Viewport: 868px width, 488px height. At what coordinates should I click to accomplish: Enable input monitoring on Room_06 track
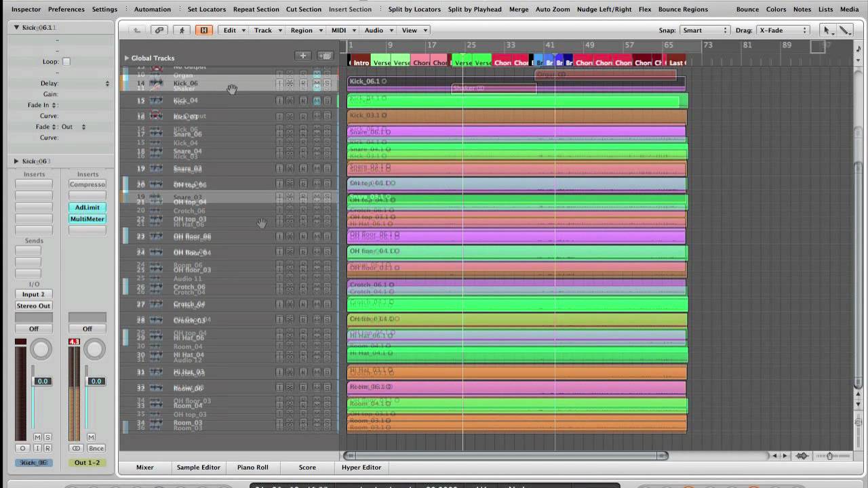coord(279,388)
